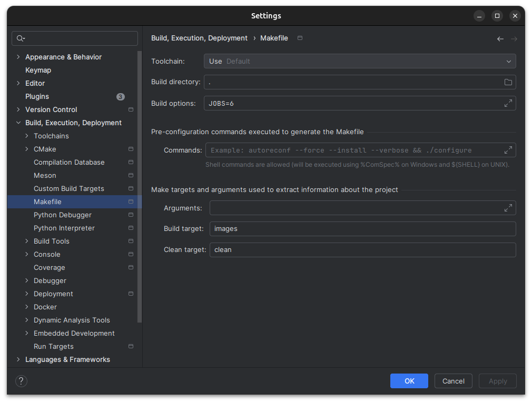This screenshot has width=532, height=403.
Task: Expand the Editor section
Action: pyautogui.click(x=18, y=83)
